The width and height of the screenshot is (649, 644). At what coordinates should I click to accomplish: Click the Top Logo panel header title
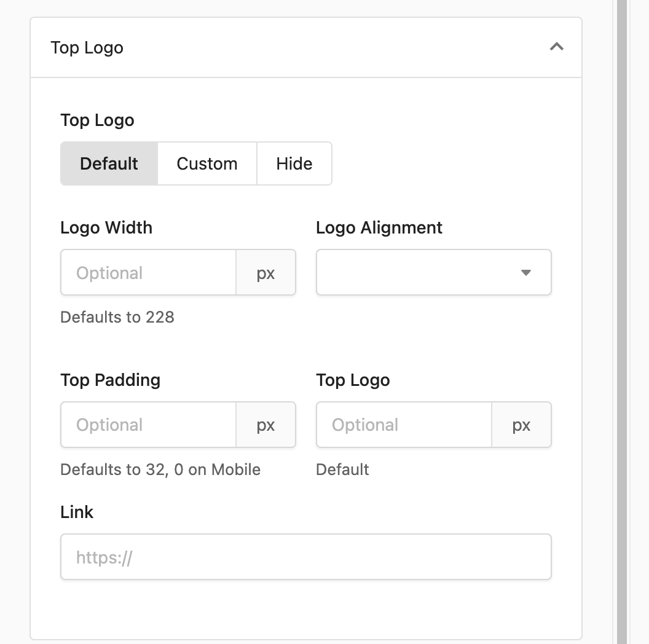pyautogui.click(x=87, y=47)
